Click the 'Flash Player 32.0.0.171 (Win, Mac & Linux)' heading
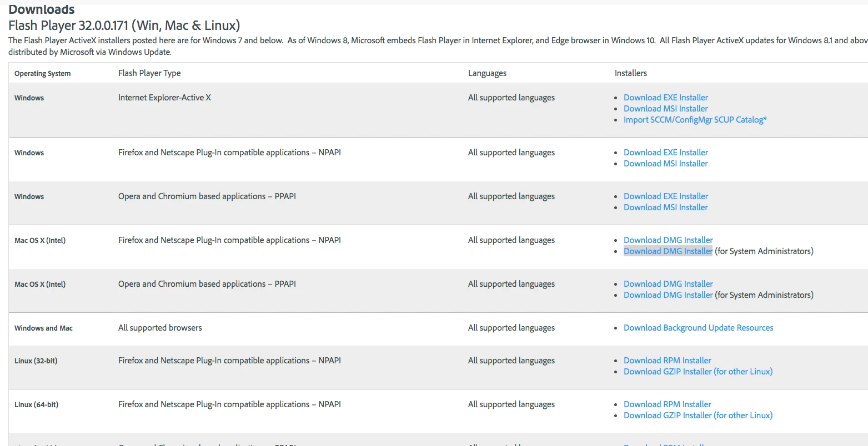 124,25
